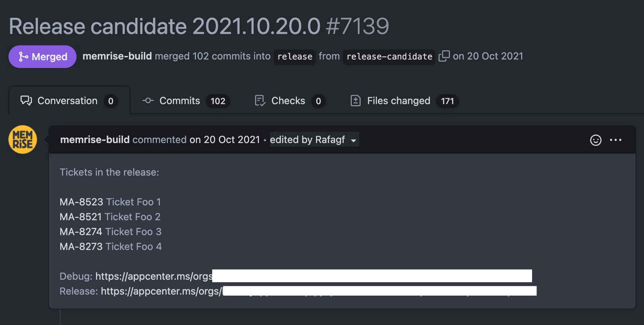Click the Conversation count badge 0

coord(111,101)
